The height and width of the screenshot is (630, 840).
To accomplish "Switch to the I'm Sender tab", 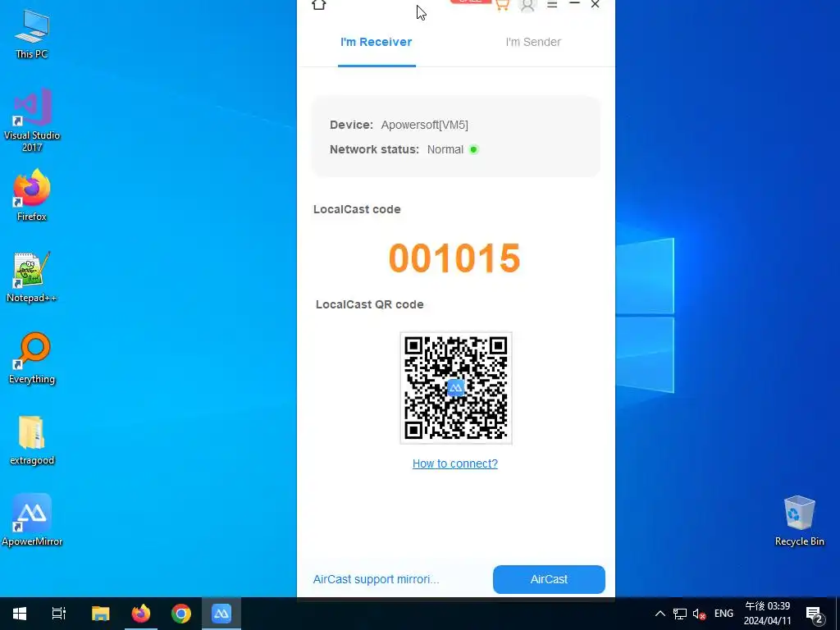I will 533,42.
